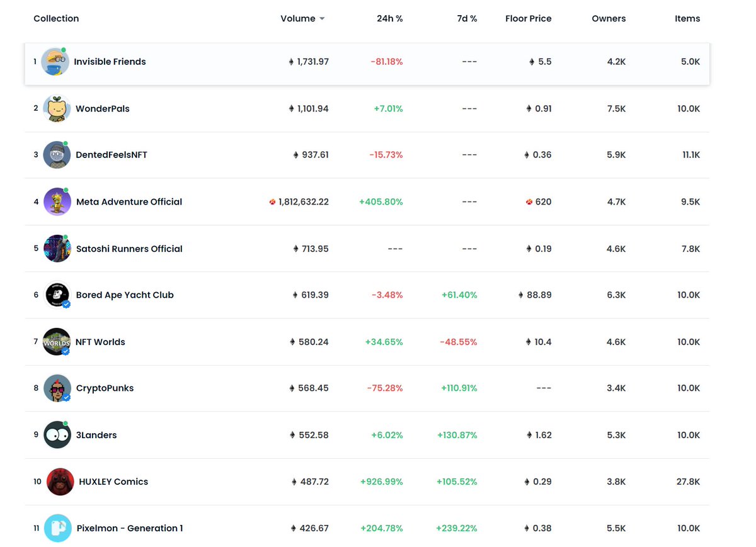The image size is (756, 547).
Task: Open the Satoshi Runners Official link
Action: tap(129, 249)
